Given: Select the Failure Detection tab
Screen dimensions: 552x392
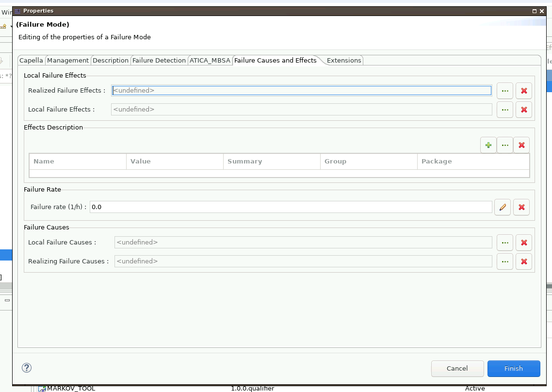Looking at the screenshot, I should coord(159,60).
